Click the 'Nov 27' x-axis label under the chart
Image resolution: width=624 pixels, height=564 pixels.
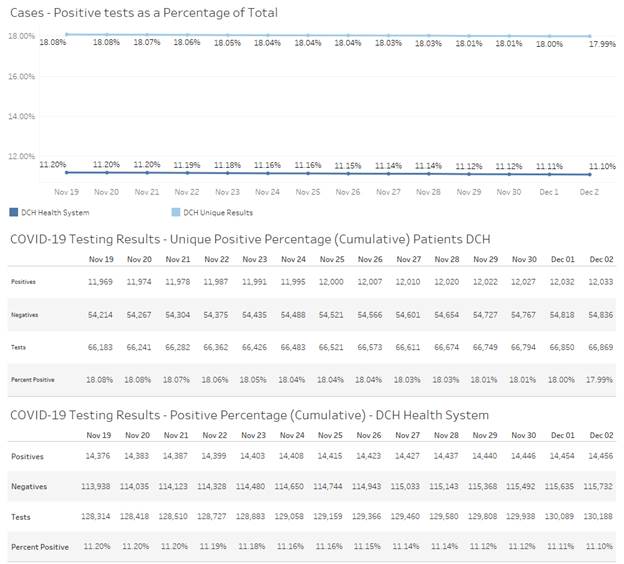(388, 192)
